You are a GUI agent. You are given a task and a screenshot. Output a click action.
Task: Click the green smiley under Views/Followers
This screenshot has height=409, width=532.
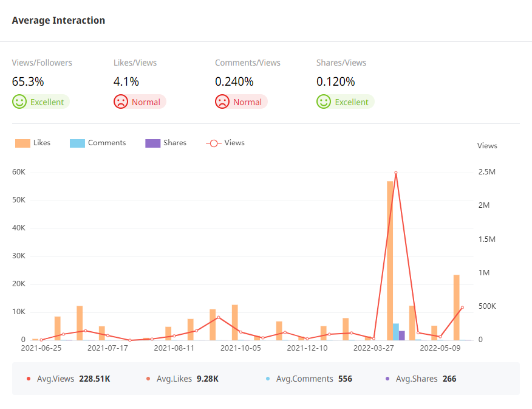coord(19,102)
